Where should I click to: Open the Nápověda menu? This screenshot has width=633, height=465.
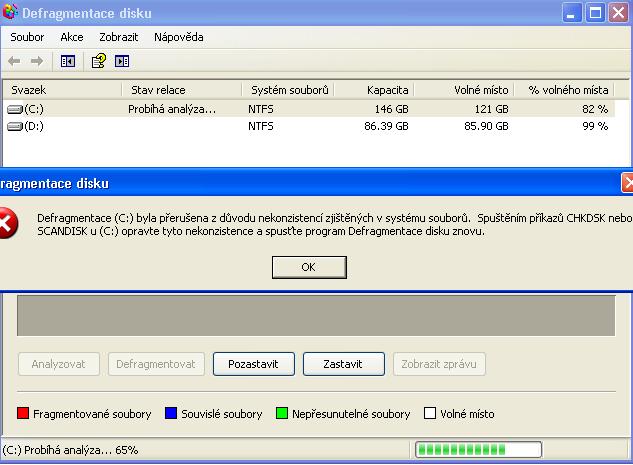(178, 37)
